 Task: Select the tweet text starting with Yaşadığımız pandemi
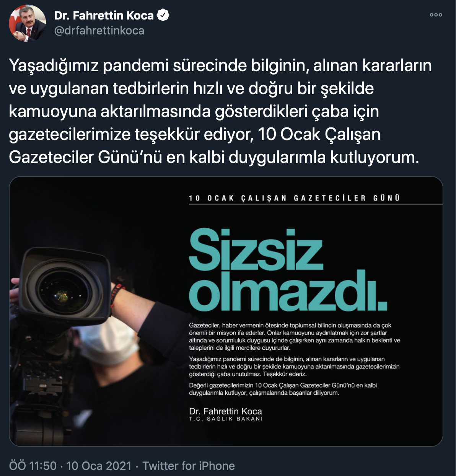click(220, 111)
